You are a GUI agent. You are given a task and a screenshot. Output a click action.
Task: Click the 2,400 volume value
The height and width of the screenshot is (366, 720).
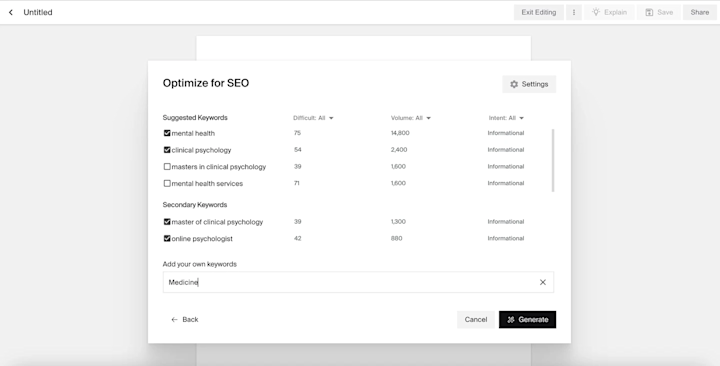399,150
